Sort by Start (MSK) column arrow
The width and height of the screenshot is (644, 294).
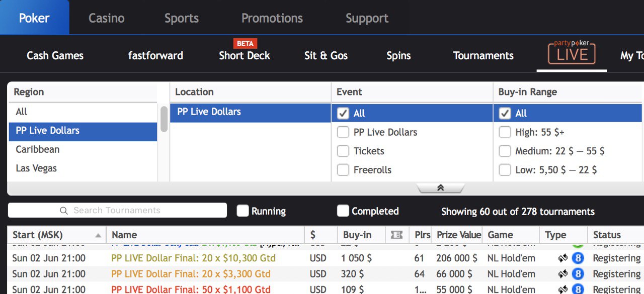[98, 235]
